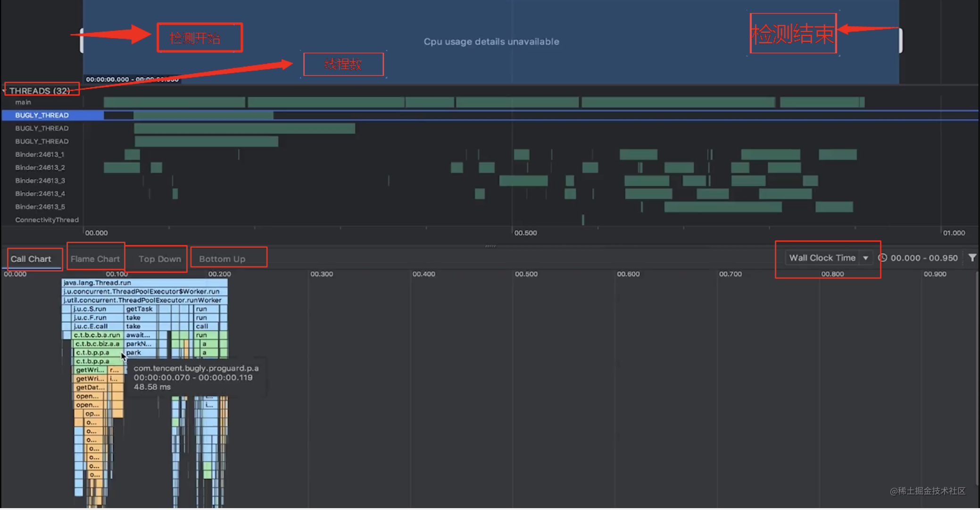The image size is (980, 510).
Task: Click the panel splitter drag handle
Action: click(x=490, y=246)
